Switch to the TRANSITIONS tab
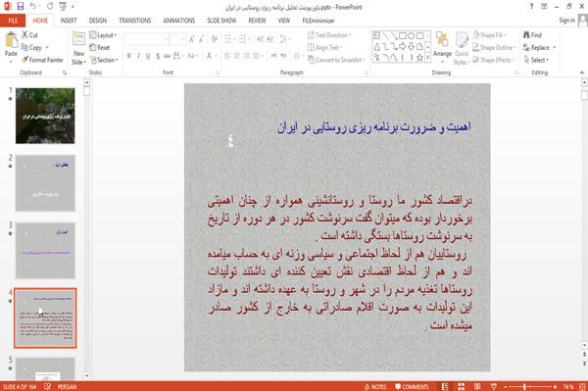This screenshot has height=391, width=588. click(135, 21)
